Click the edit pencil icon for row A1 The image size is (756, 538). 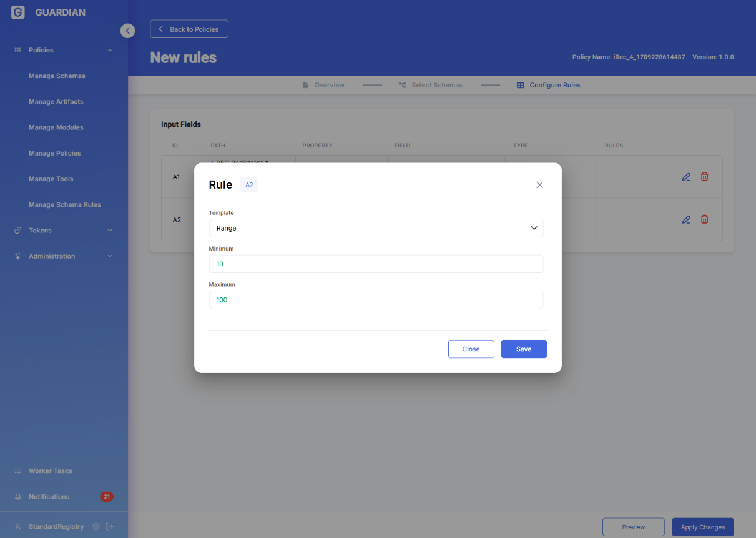[686, 177]
